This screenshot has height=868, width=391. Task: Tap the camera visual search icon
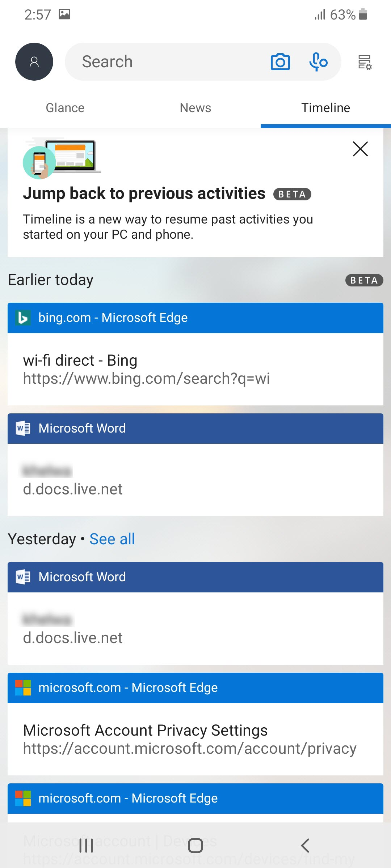(x=280, y=62)
